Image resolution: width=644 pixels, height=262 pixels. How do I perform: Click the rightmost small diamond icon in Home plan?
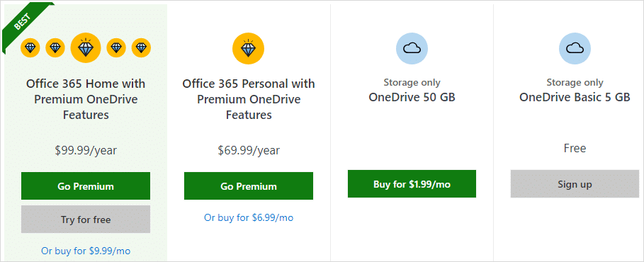point(141,48)
